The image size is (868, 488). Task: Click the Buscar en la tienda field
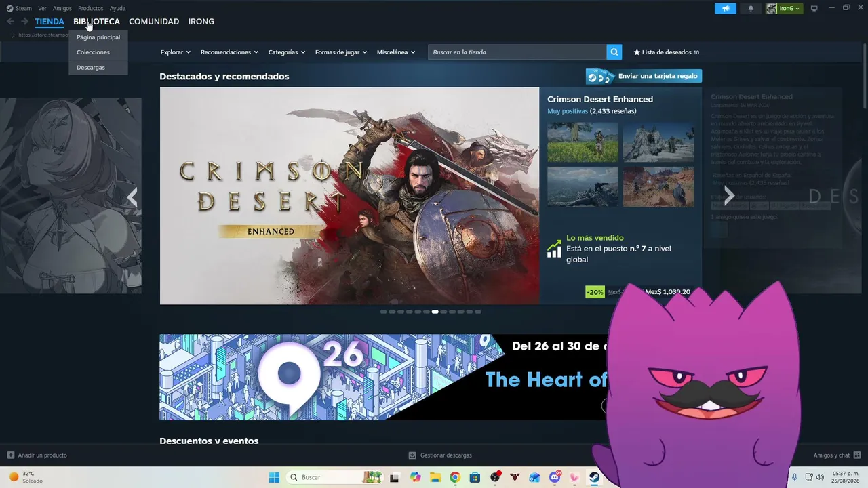pos(517,52)
